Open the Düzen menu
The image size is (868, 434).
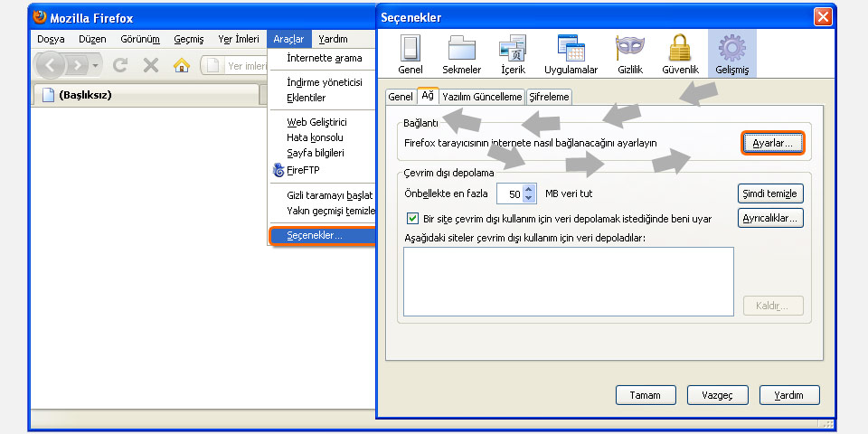pyautogui.click(x=92, y=39)
